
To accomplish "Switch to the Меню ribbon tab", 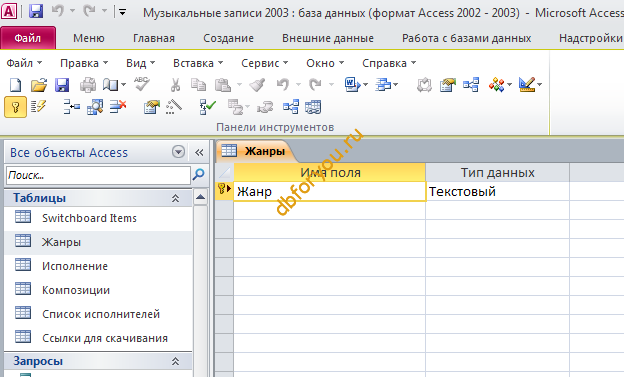I will coord(89,38).
